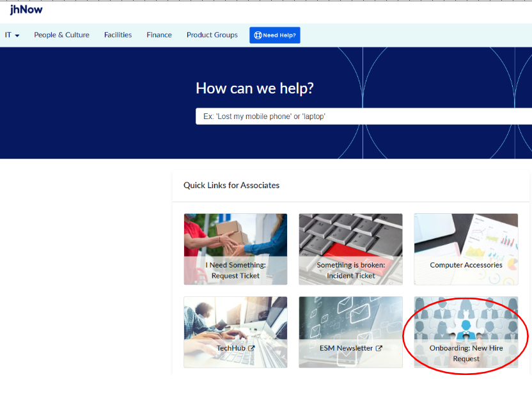Click the caret arrow next to IT
Viewport: 532px width, 400px height.
17,36
